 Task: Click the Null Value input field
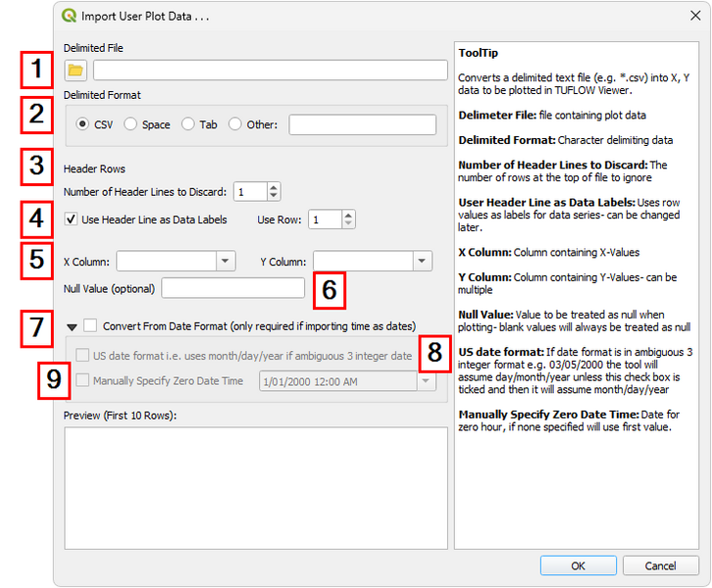tap(233, 288)
